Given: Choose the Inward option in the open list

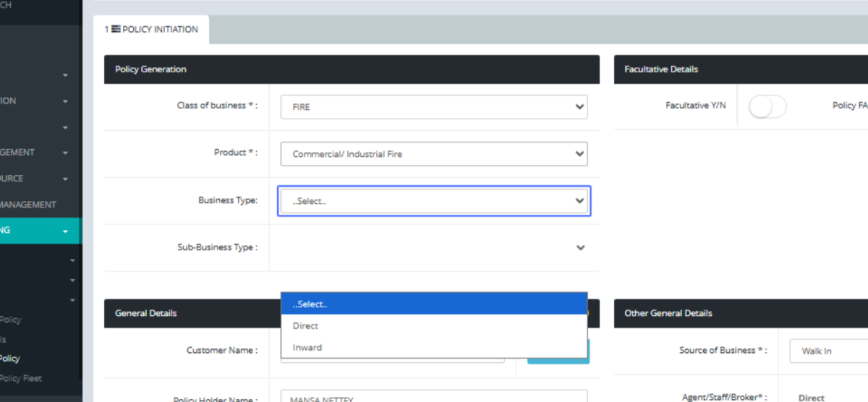Looking at the screenshot, I should click(x=307, y=348).
